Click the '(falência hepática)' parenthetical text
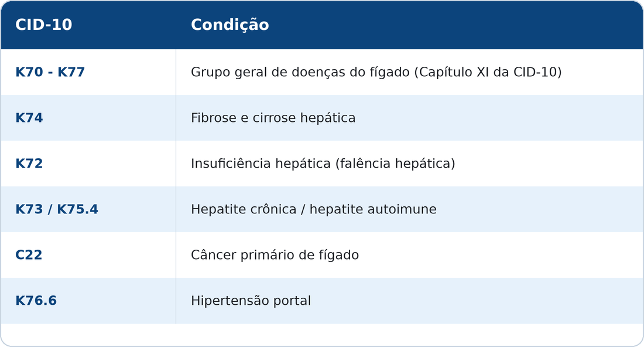This screenshot has height=347, width=644. pos(395,164)
